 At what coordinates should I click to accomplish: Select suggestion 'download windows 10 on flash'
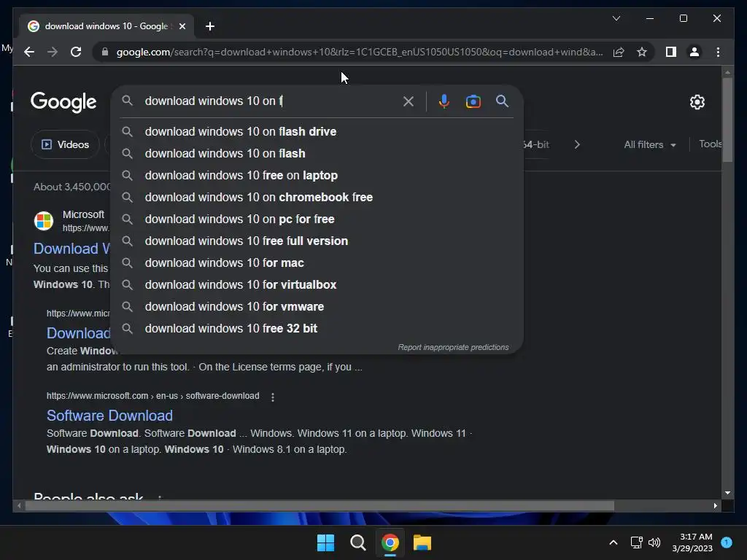click(317, 153)
